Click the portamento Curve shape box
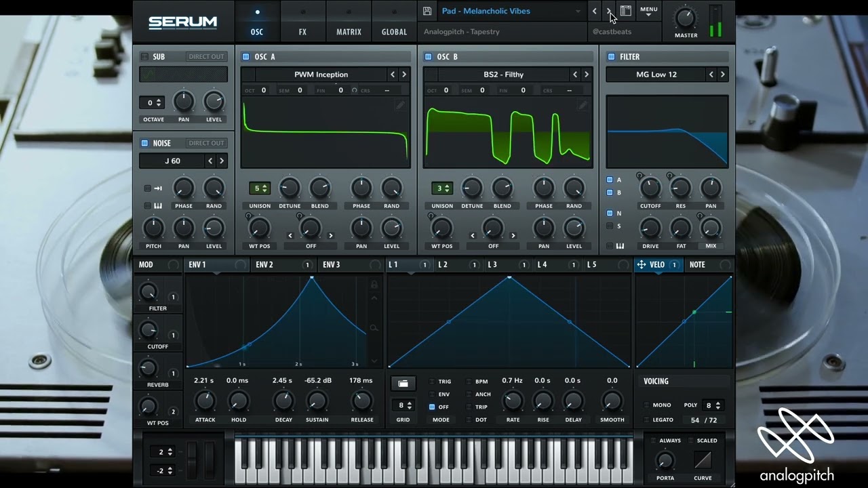The width and height of the screenshot is (868, 488). (703, 460)
